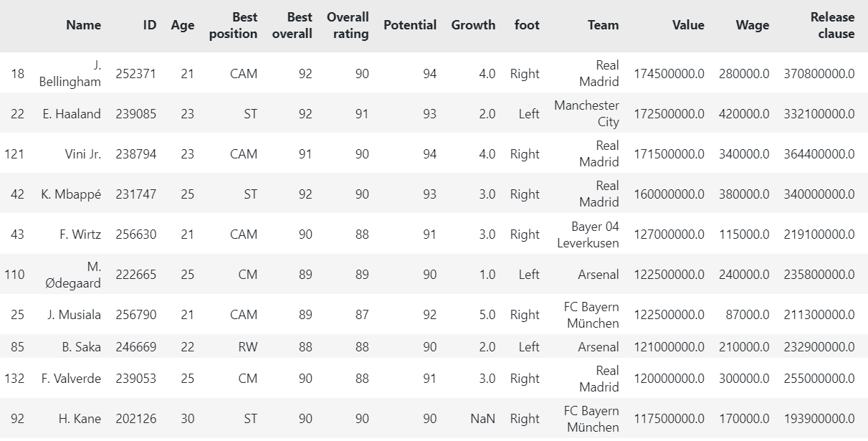Screen dimensions: 868x441
Task: Click the Wage column header
Action: 753,25
